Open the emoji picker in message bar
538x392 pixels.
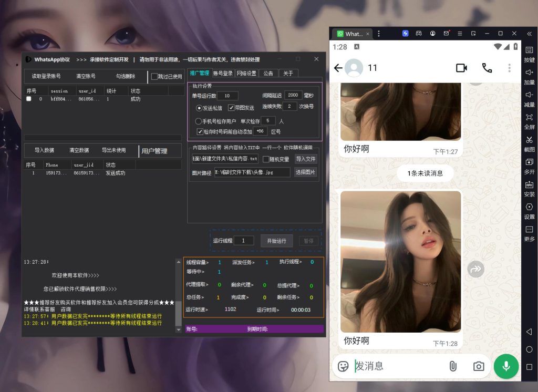[x=343, y=366]
